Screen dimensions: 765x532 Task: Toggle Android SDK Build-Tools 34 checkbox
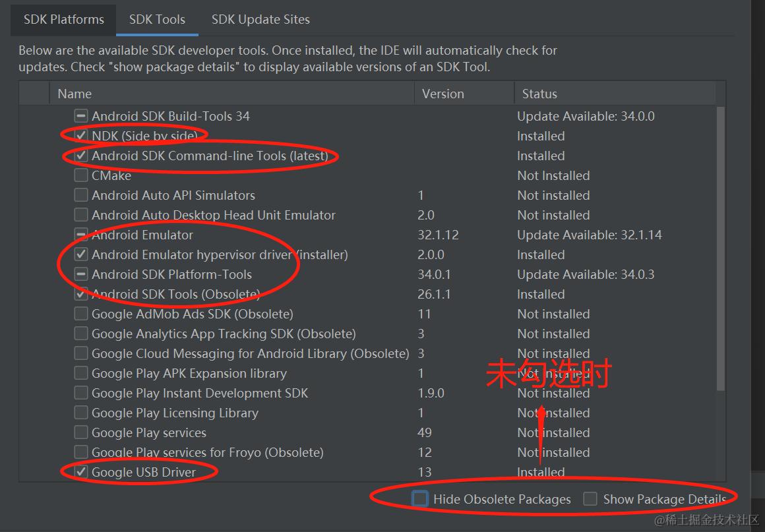(81, 116)
